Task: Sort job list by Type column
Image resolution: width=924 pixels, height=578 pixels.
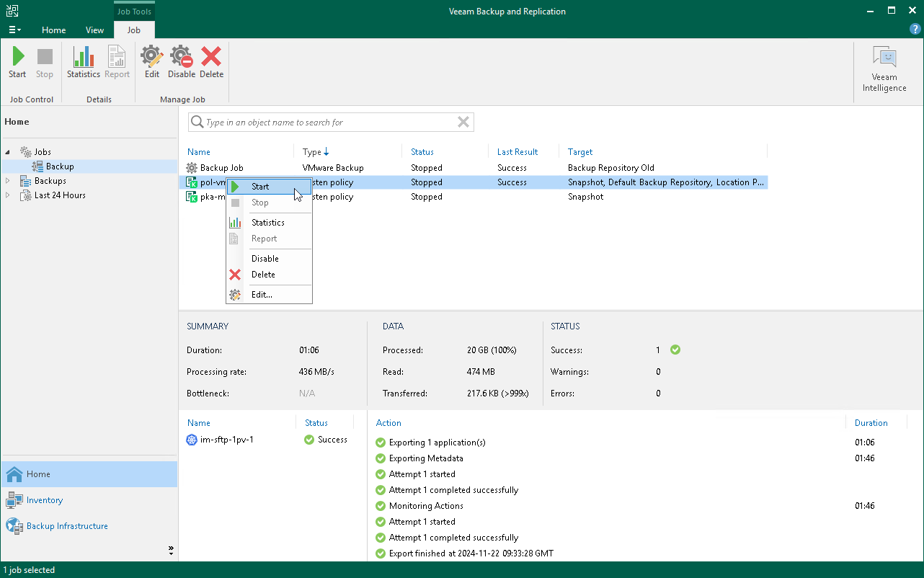Action: pos(316,152)
